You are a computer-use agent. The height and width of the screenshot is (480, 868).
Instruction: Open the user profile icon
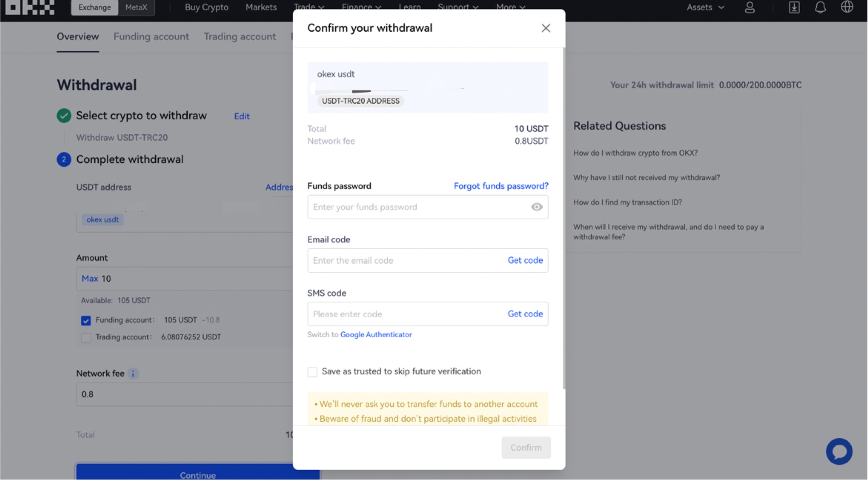(x=750, y=7)
